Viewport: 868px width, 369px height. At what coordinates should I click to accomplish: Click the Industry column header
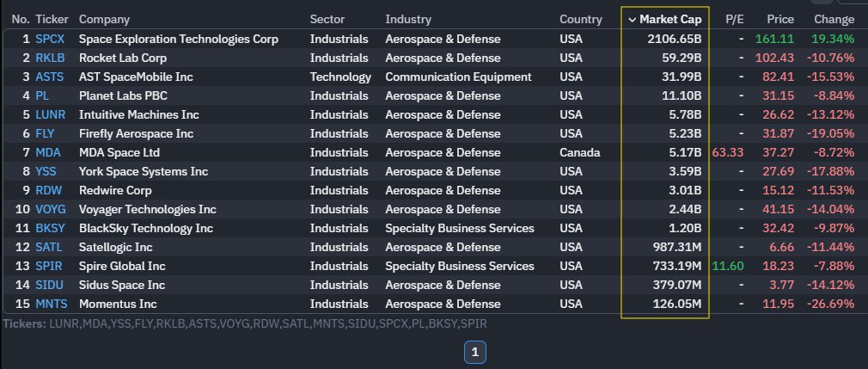coord(408,20)
